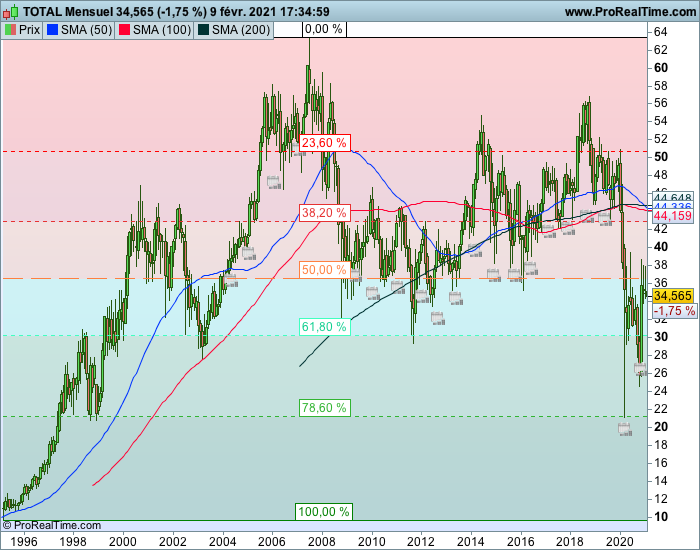Select the 38,20 % Fibonacci level label
This screenshot has width=700, height=550.
[324, 212]
